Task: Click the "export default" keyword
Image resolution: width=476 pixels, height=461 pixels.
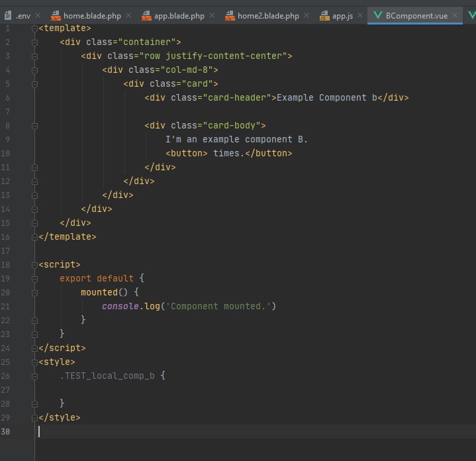Action: click(x=97, y=278)
